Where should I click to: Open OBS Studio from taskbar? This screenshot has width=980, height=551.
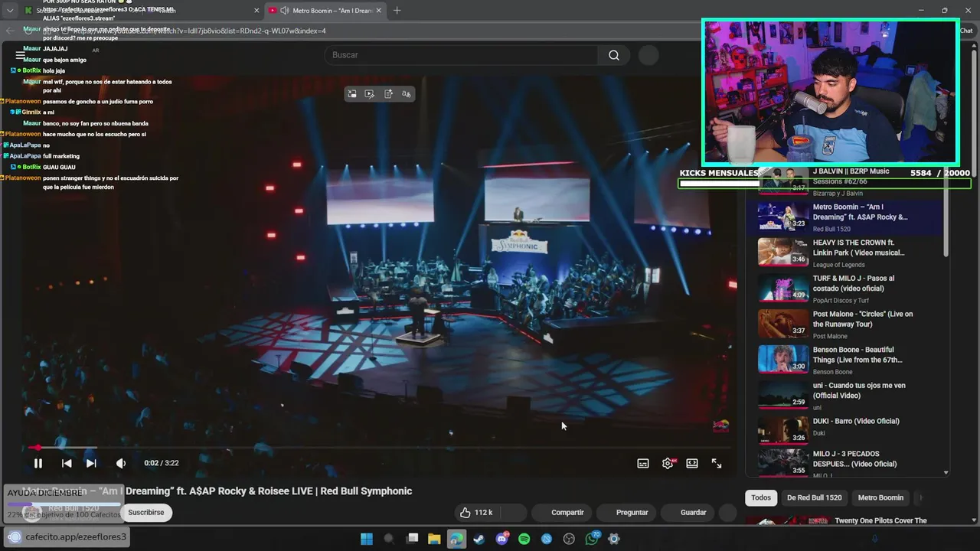pos(569,539)
